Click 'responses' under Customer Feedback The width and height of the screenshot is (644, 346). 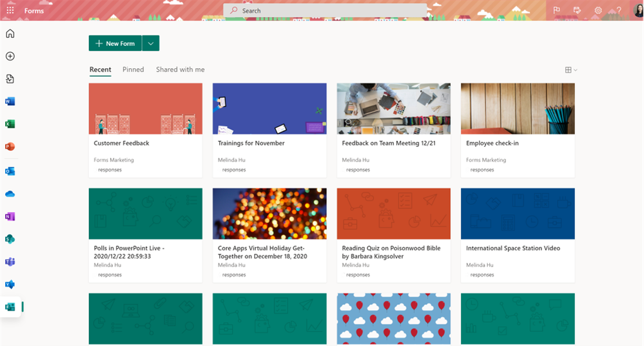pos(110,169)
